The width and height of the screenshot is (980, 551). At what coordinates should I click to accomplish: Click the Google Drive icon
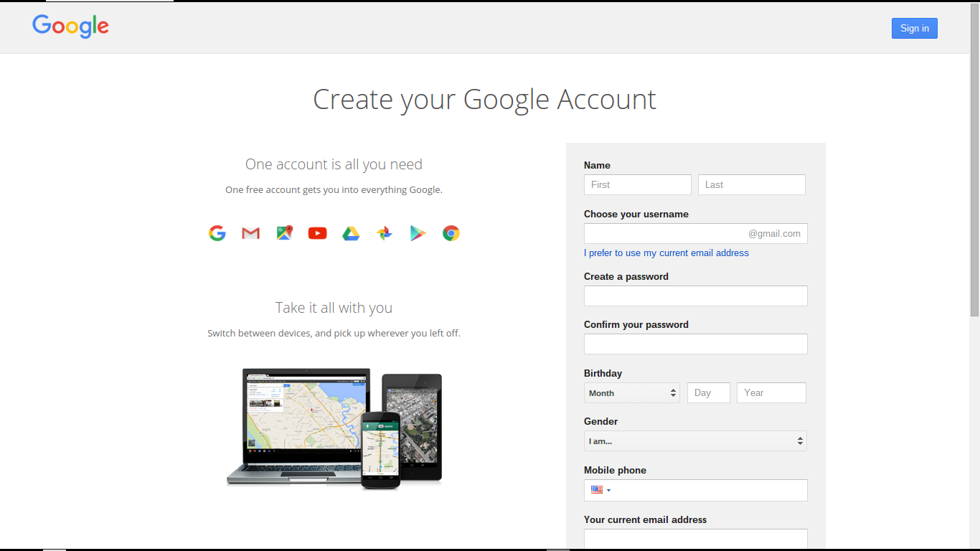(351, 232)
